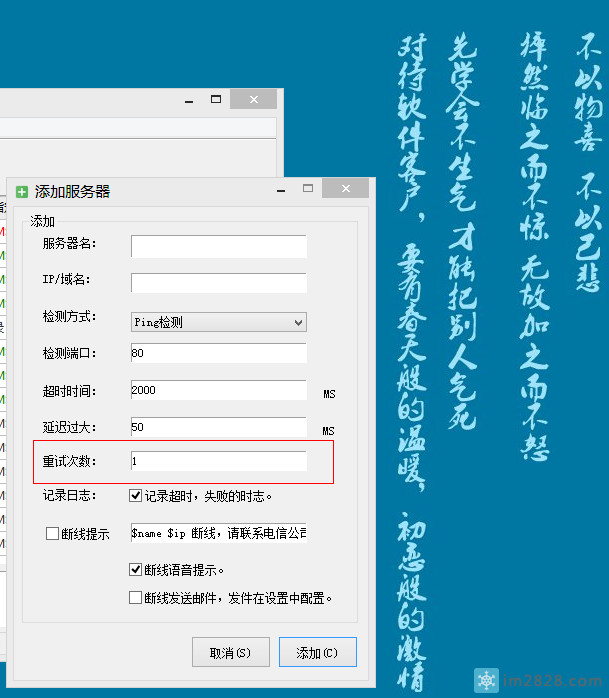The image size is (609, 698).
Task: Select the 检测端口 field containing 80
Action: point(218,353)
